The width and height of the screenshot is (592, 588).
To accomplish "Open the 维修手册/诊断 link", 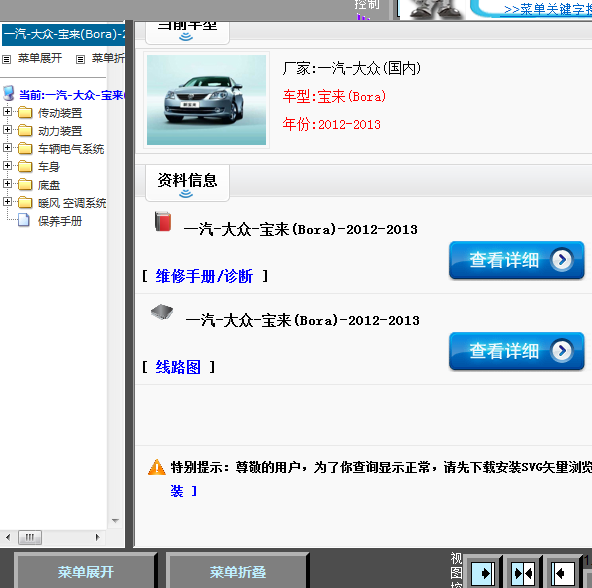I will click(x=204, y=276).
